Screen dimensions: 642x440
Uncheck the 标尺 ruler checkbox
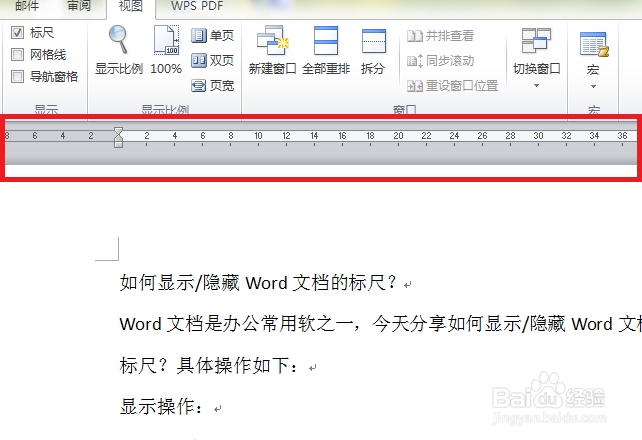[17, 33]
